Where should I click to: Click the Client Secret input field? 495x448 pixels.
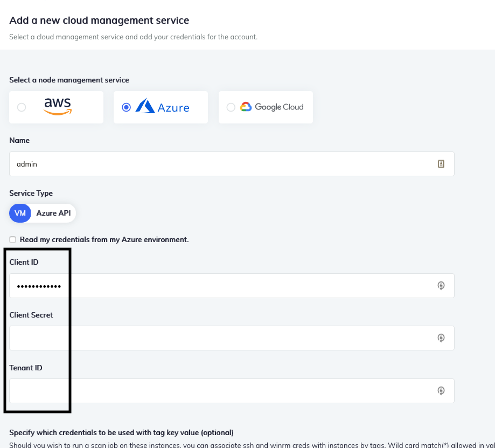coord(232,337)
